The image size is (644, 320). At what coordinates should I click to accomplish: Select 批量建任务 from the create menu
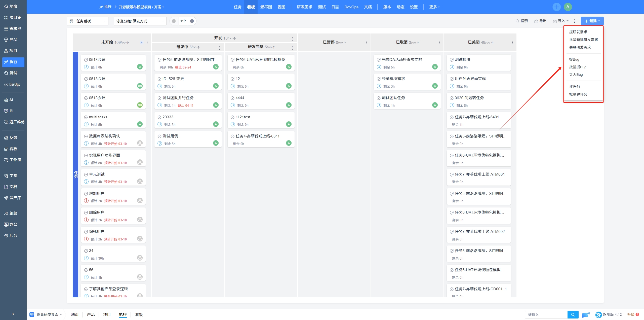click(x=578, y=94)
